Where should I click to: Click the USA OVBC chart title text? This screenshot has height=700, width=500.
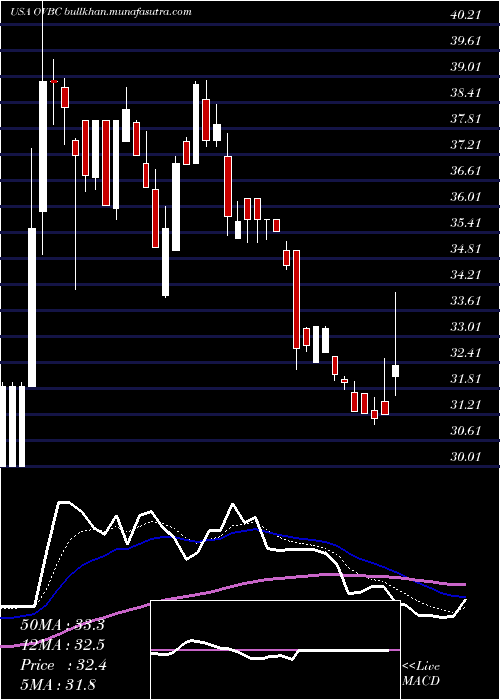(x=101, y=12)
